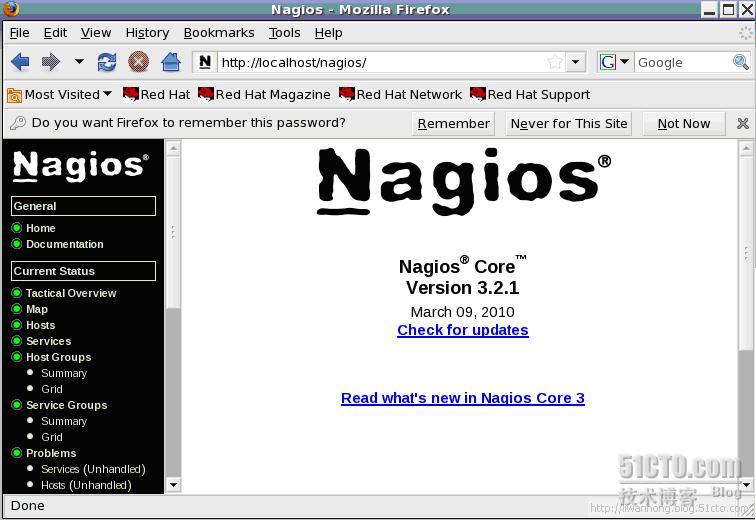Viewport: 756px width, 520px height.
Task: Minimize the Firefox window
Action: pos(710,9)
